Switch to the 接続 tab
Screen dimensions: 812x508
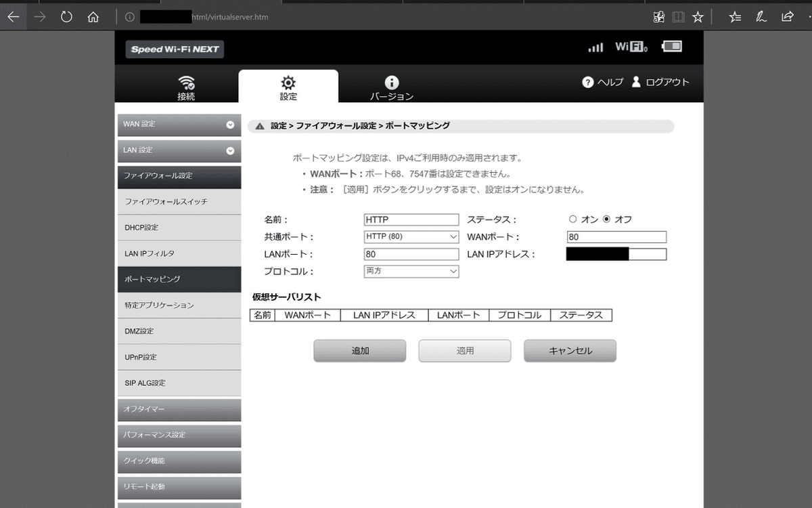187,85
